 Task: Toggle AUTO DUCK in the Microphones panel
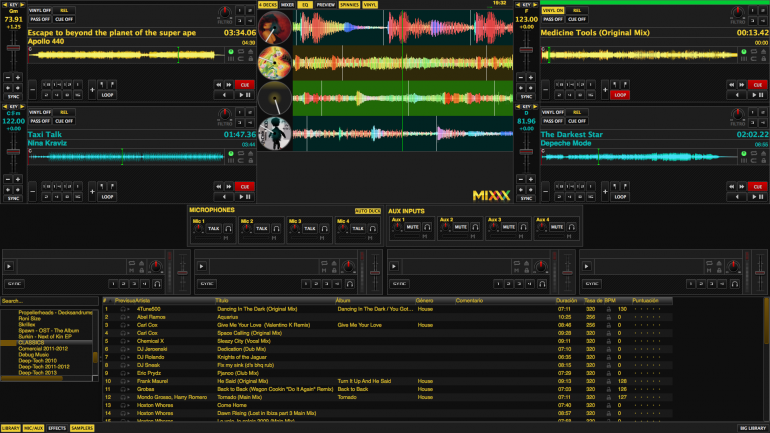(367, 211)
